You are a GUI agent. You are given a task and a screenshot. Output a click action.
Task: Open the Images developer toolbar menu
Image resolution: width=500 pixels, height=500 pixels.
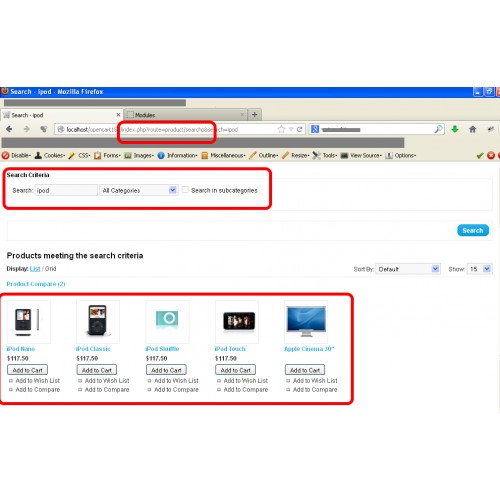click(139, 155)
